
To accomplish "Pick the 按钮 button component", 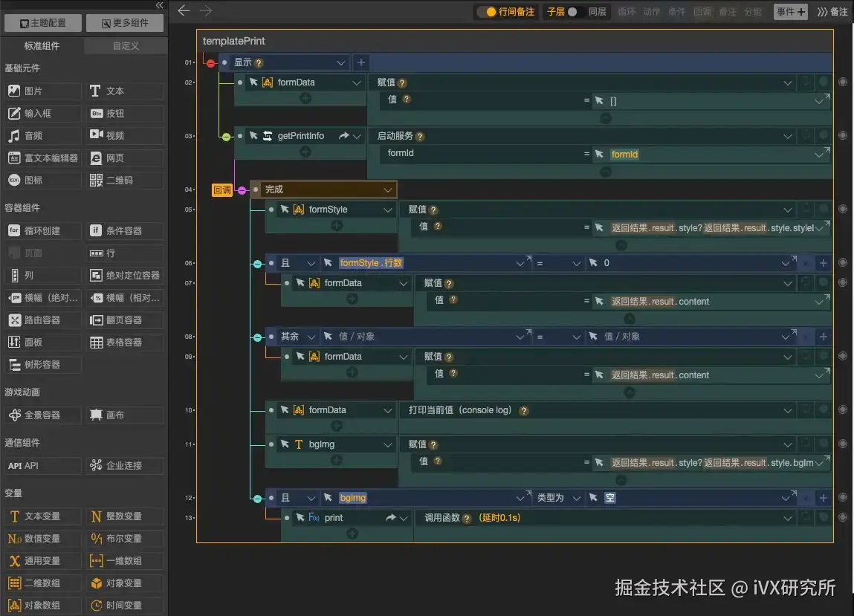I will point(125,113).
